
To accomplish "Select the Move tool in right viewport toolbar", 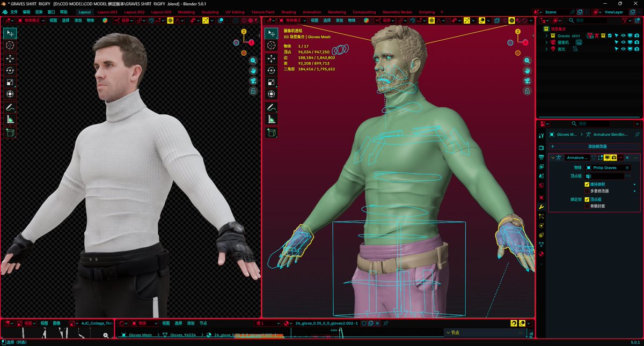I will (271, 58).
